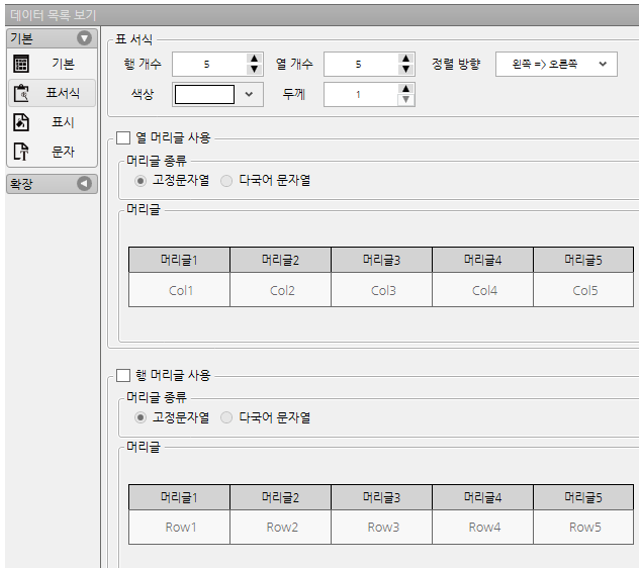The image size is (642, 571).
Task: Open the 표시 menu item
Action: pos(52,122)
